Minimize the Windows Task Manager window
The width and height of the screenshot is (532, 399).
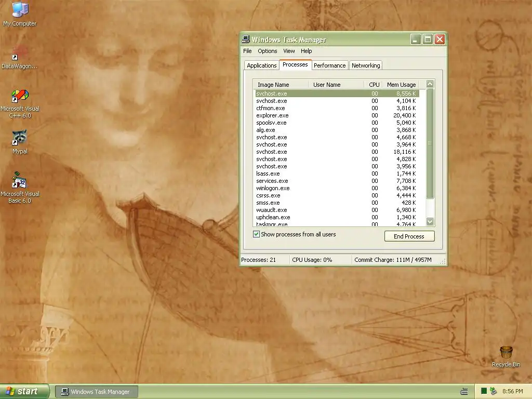pos(416,39)
